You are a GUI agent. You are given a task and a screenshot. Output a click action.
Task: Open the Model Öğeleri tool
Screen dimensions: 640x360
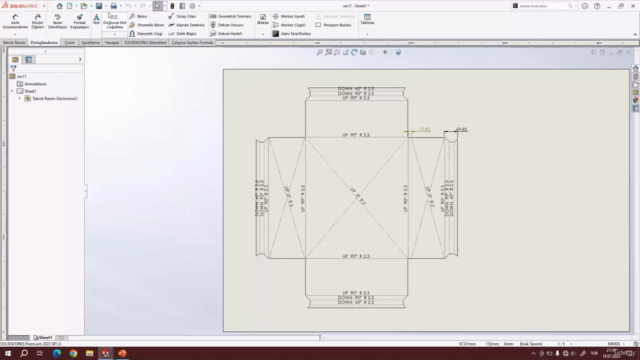coord(37,21)
